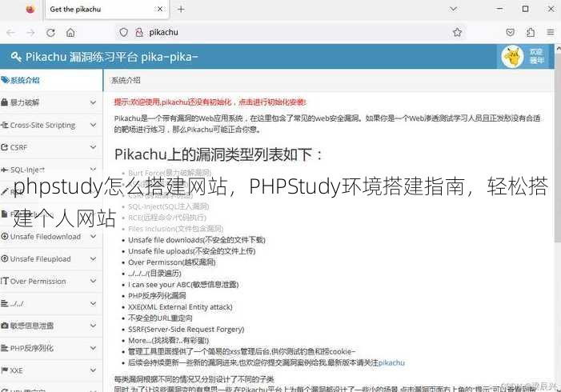
Task: Open a new tab with the plus button
Action: (181, 10)
